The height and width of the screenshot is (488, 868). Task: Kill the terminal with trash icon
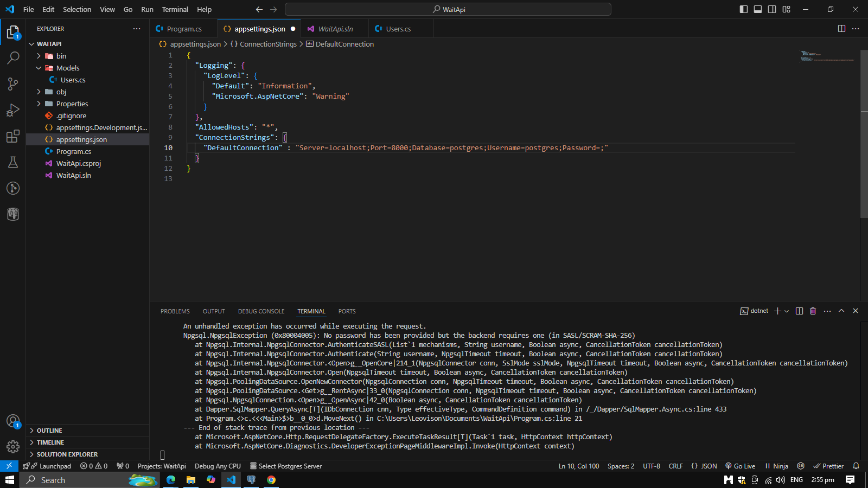813,311
